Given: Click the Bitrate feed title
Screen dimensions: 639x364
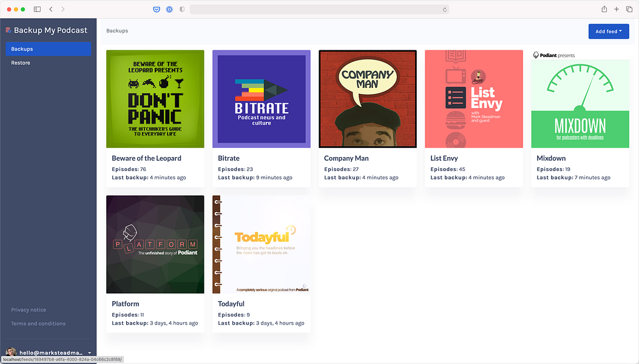Looking at the screenshot, I should [x=229, y=158].
